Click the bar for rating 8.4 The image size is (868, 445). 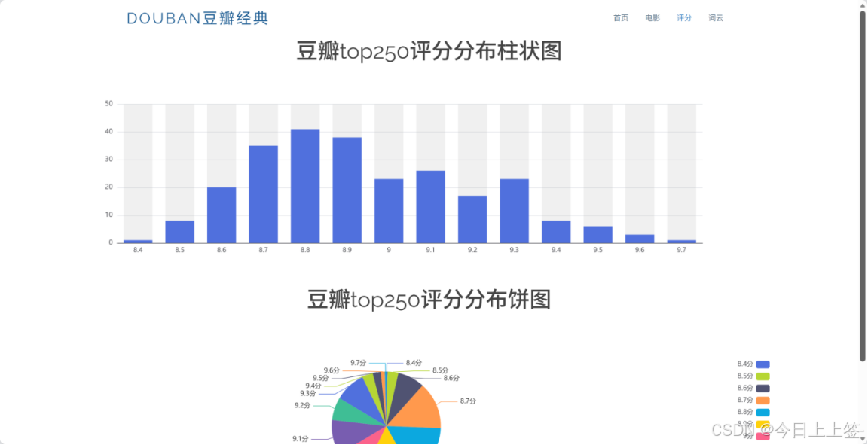[x=138, y=241]
